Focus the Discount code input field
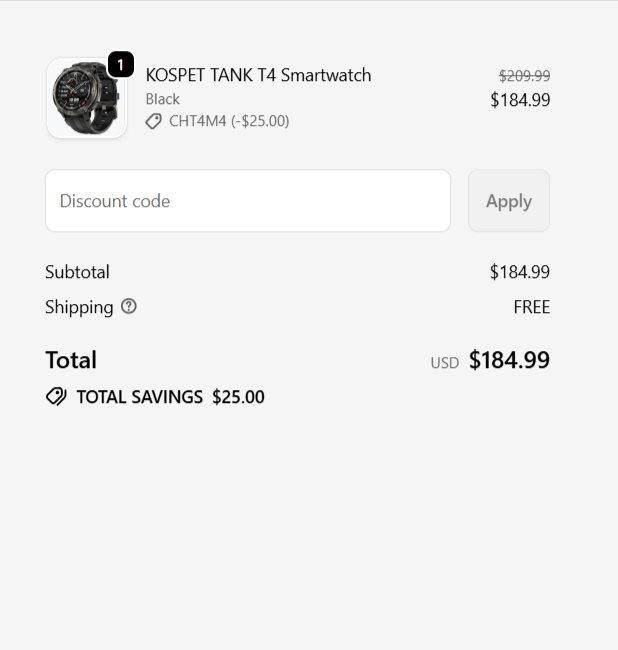This screenshot has height=650, width=618. pyautogui.click(x=248, y=201)
